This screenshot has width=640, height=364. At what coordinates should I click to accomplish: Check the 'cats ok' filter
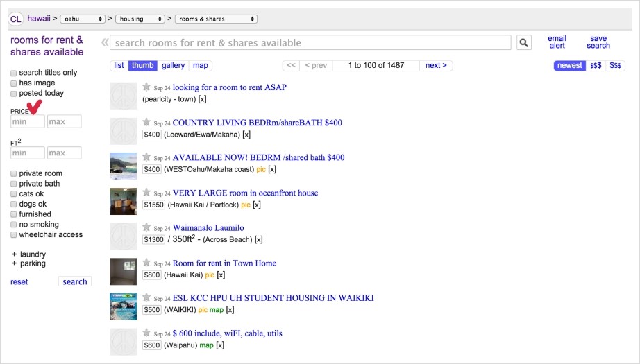[14, 194]
